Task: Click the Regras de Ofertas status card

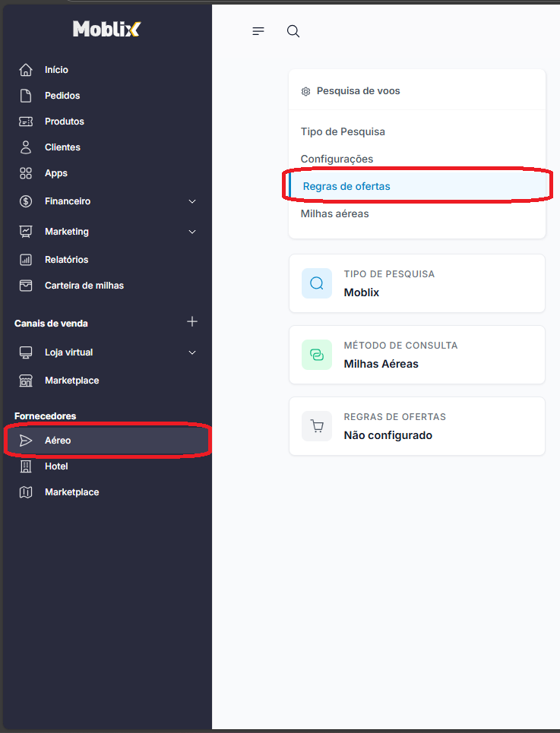Action: pos(417,426)
